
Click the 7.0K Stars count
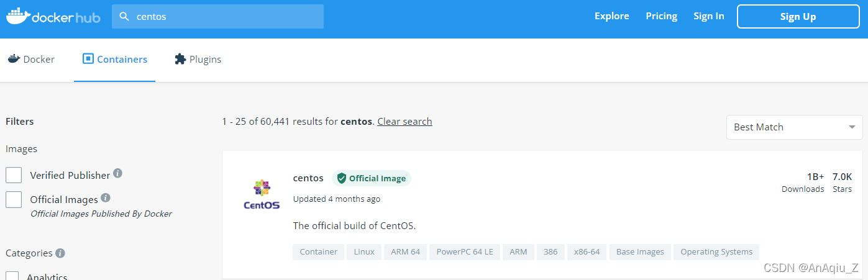[843, 182]
